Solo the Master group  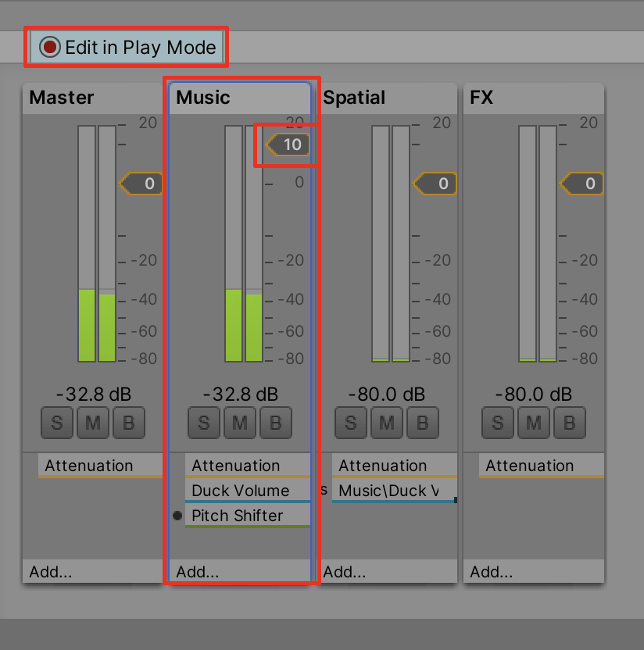point(57,423)
